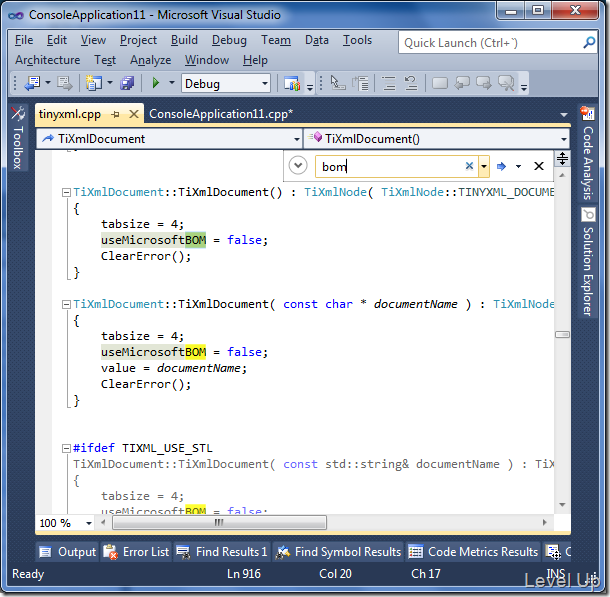This screenshot has height=597, width=610.
Task: Switch to the ConsoleApplication11.cpp tab
Action: coord(220,114)
